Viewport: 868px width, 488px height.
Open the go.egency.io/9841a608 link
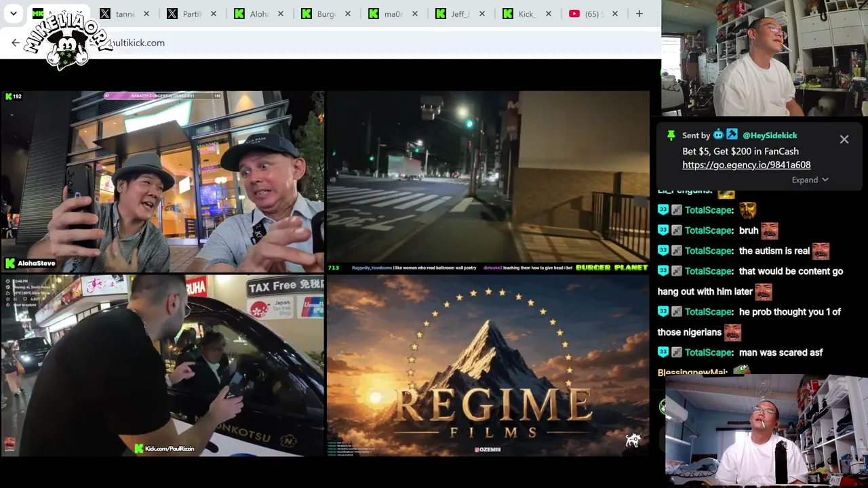(746, 165)
